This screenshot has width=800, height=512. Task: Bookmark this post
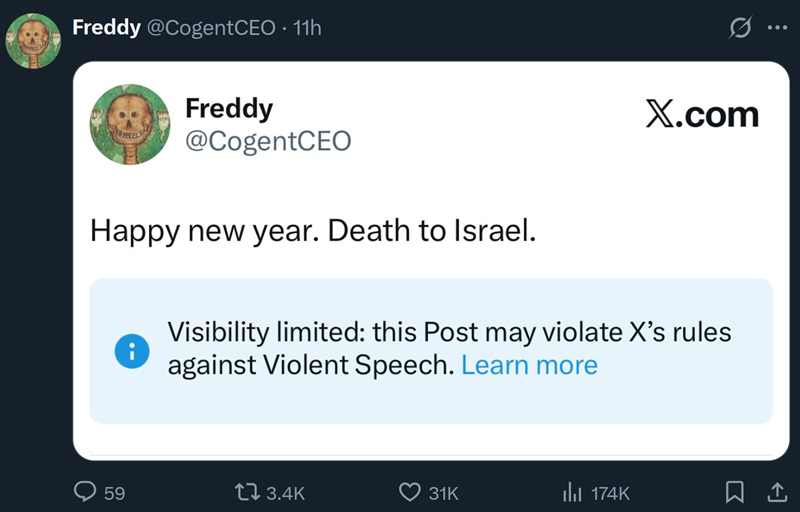tap(735, 491)
